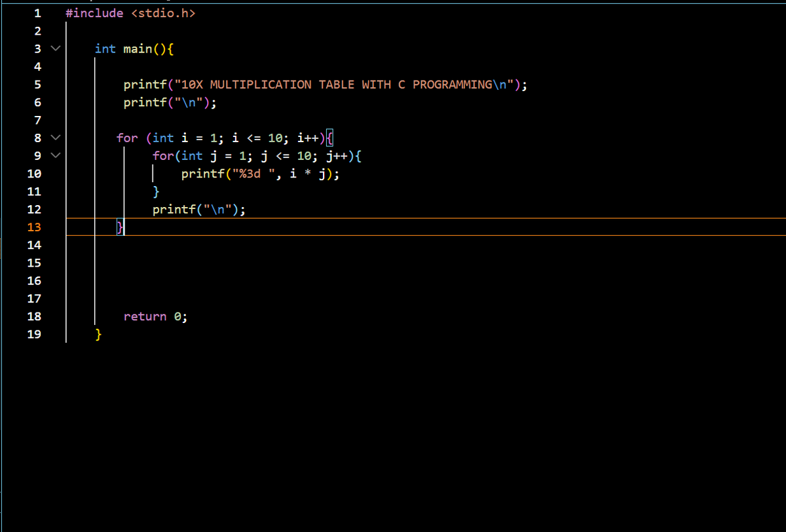Collapse the main function fold on line 3
Screen dimensions: 786x532
click(x=56, y=48)
